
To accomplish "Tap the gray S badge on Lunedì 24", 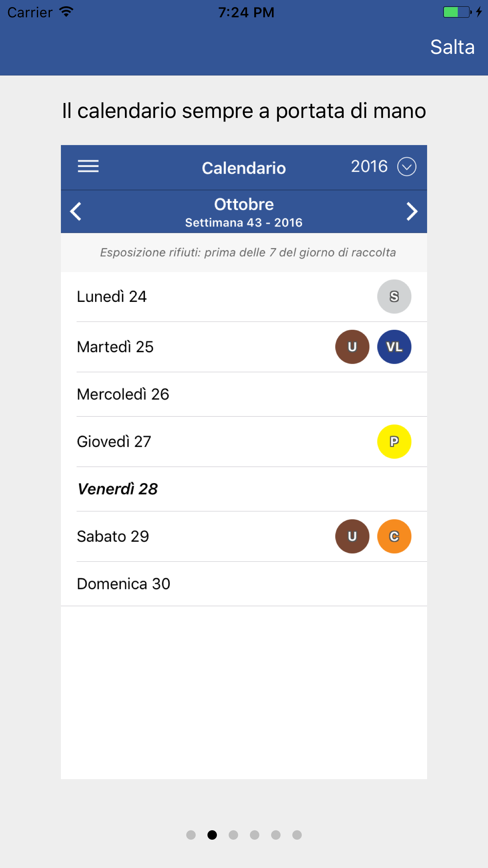I will (394, 296).
